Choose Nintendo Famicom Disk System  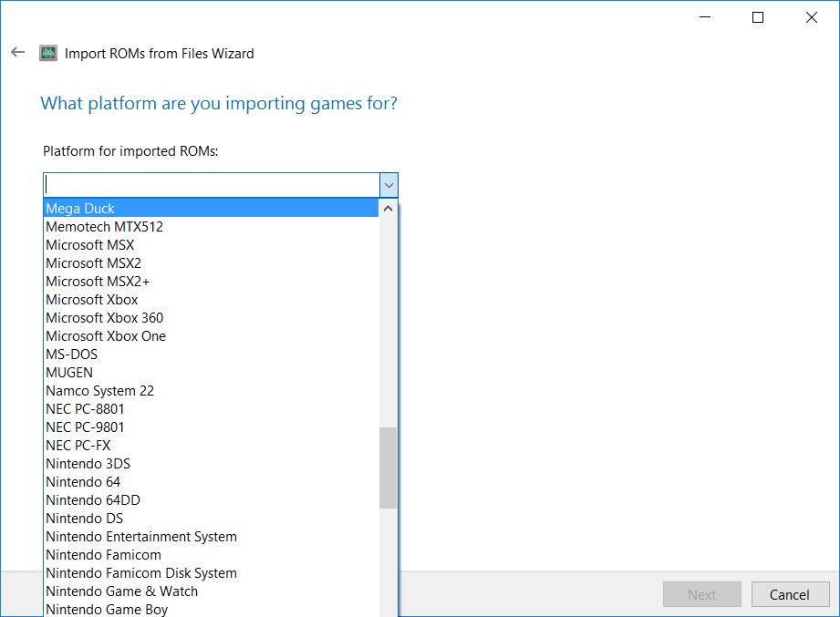(211, 572)
